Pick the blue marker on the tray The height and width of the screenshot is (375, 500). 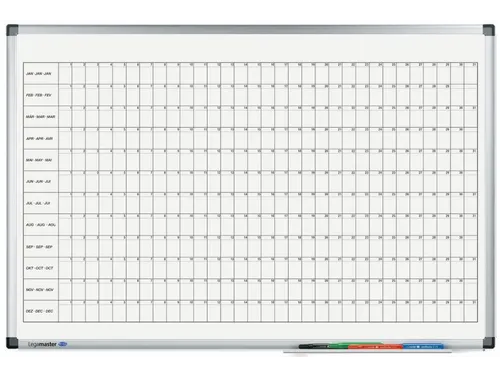click(423, 346)
